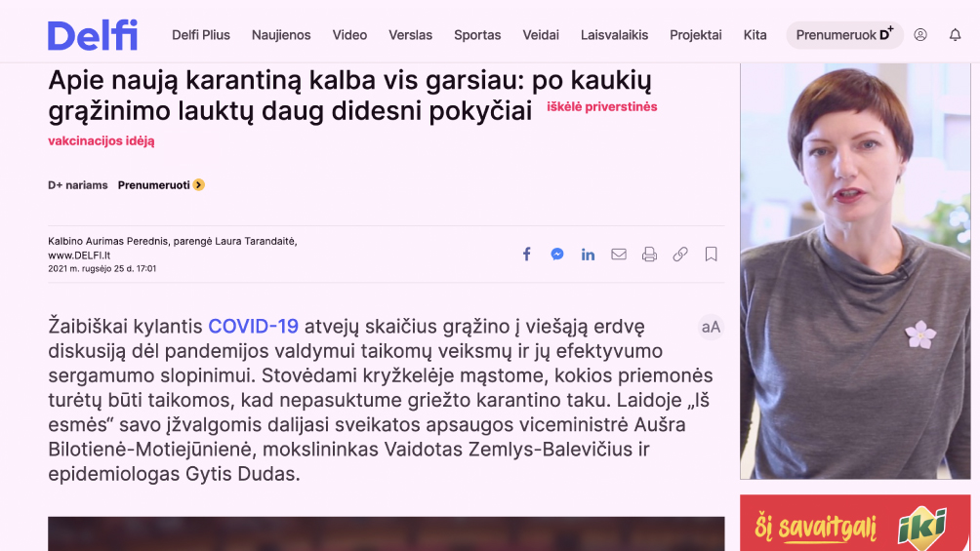
Task: Open the iki 'Šį savaitgalį' ad banner
Action: (855, 523)
